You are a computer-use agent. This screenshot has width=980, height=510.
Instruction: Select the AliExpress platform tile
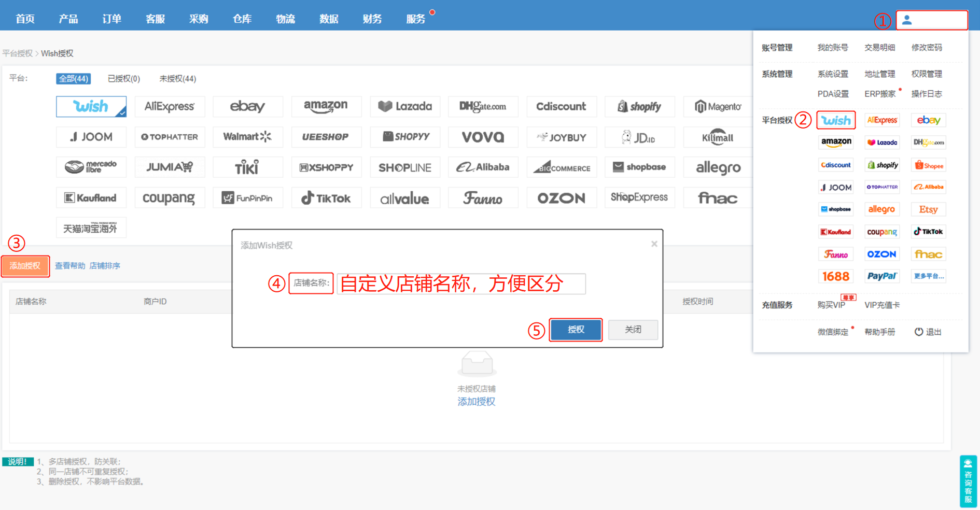pyautogui.click(x=170, y=107)
